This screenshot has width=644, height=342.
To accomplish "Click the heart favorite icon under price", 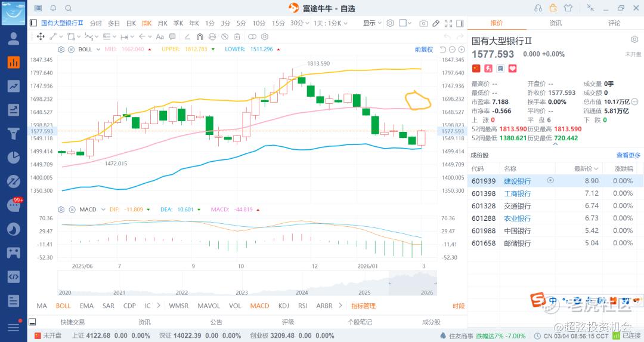I will [511, 69].
